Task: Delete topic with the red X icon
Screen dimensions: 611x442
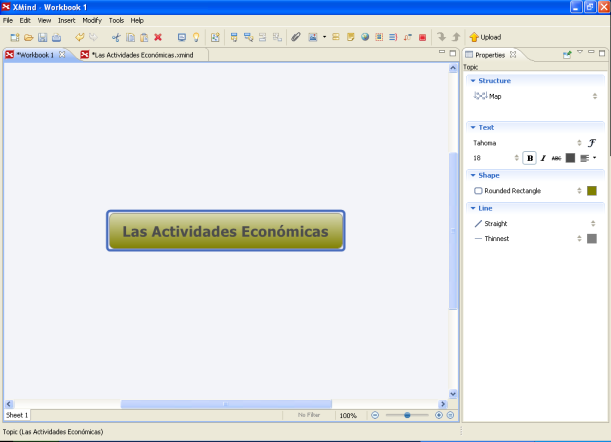Action: pos(158,37)
